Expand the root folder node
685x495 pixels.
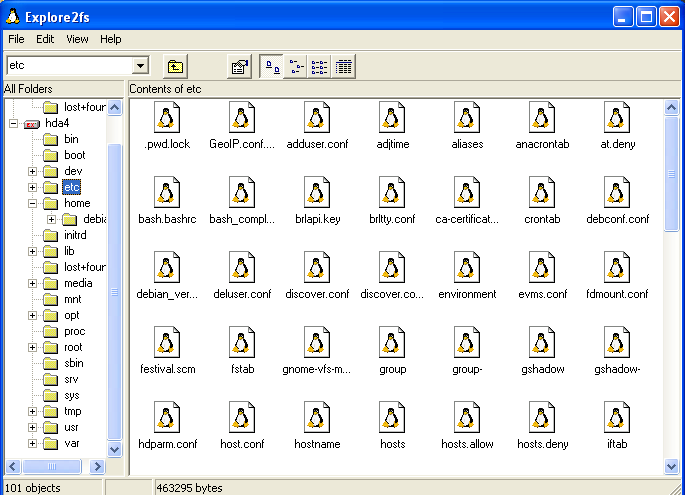pyautogui.click(x=32, y=347)
